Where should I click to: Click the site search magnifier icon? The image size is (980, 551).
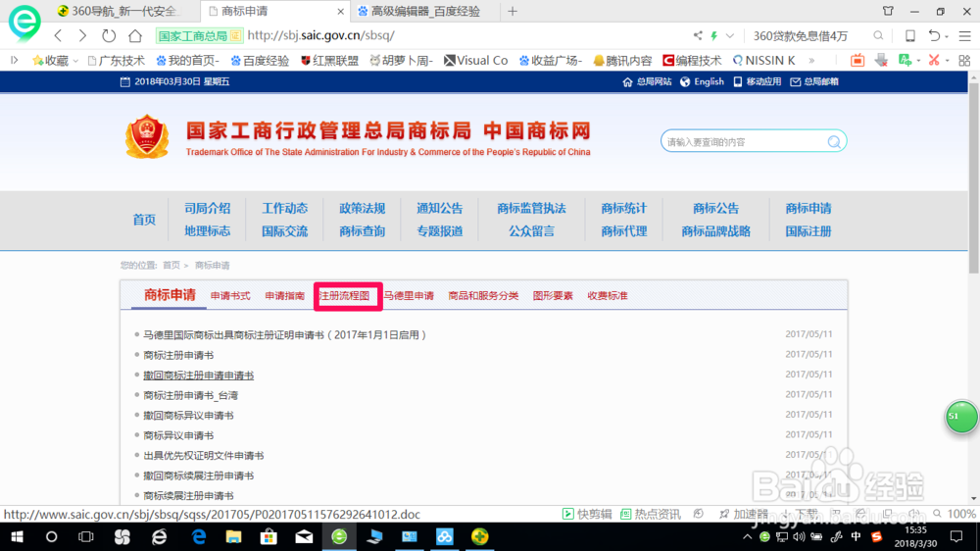834,142
